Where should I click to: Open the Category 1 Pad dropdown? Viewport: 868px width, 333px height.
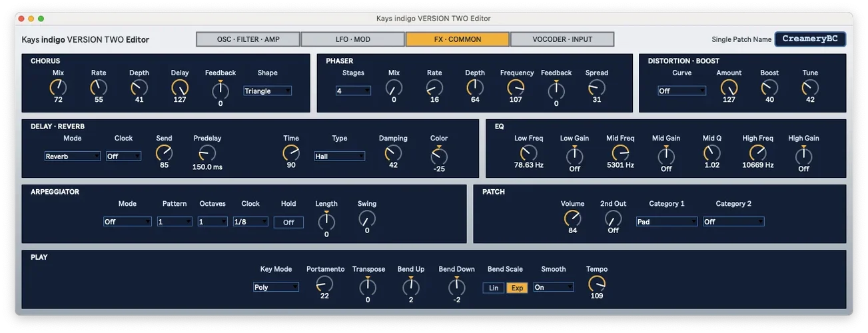pos(667,222)
